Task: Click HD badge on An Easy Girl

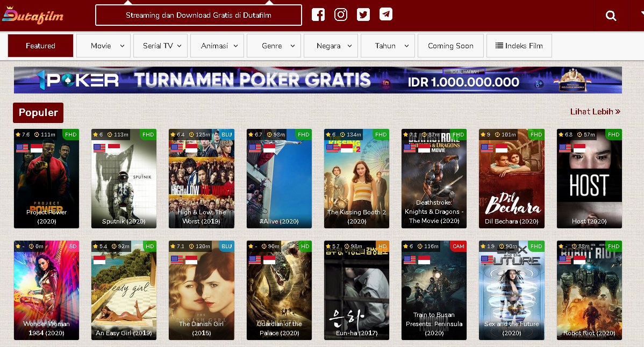Action: click(150, 247)
